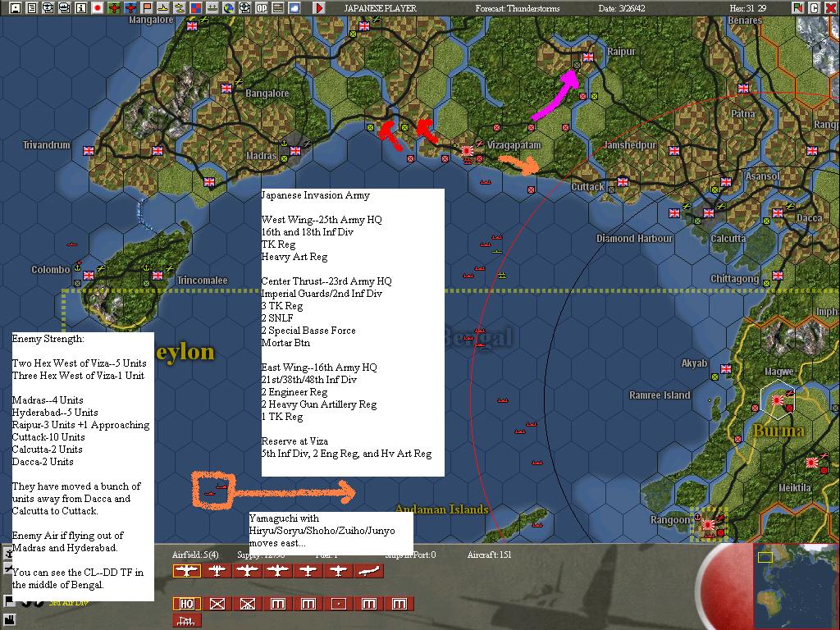Viewport: 840px width, 630px height.
Task: Click the red end-turn arrow button
Action: pyautogui.click(x=319, y=8)
